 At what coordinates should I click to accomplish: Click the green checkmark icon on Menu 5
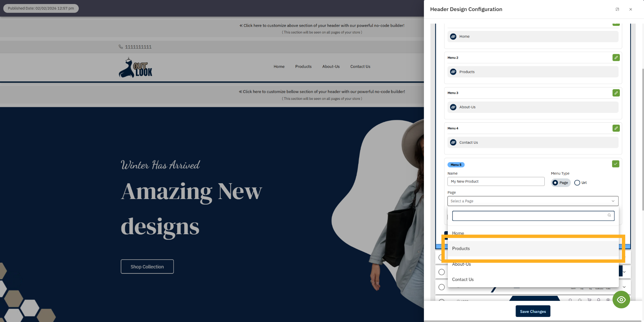click(x=615, y=164)
